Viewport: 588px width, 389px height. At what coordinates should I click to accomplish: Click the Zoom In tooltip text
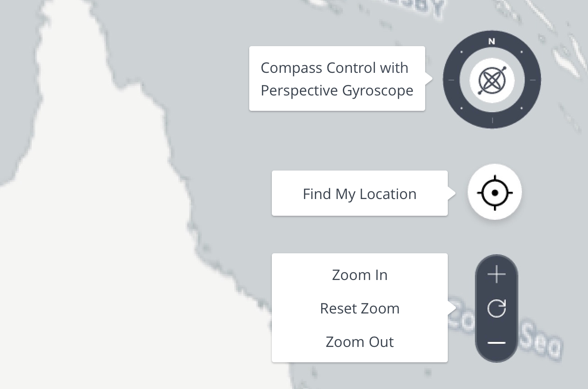click(360, 275)
